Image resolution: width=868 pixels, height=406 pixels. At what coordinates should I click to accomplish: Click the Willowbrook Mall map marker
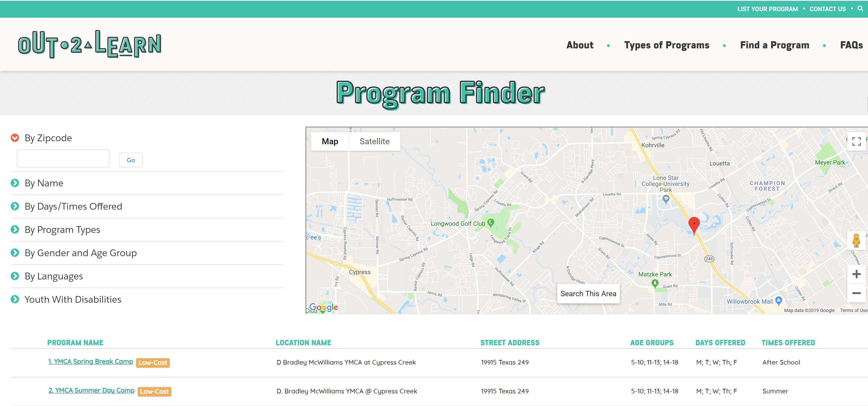(778, 300)
